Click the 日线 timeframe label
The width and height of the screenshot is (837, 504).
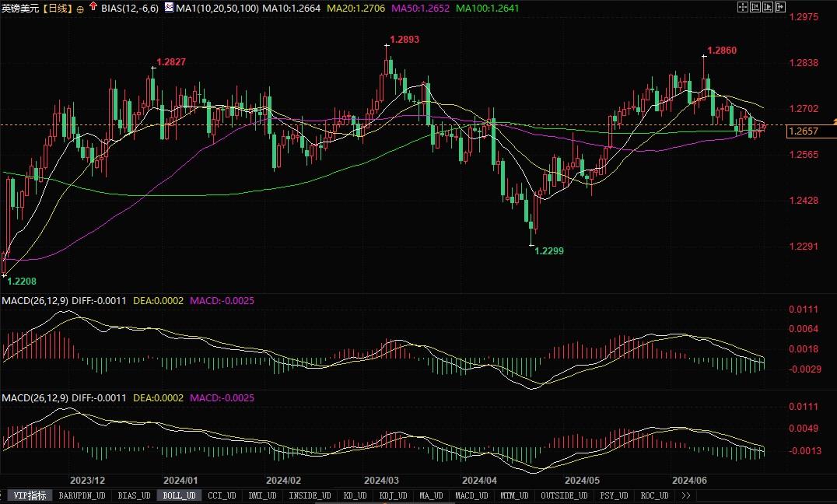pyautogui.click(x=56, y=8)
